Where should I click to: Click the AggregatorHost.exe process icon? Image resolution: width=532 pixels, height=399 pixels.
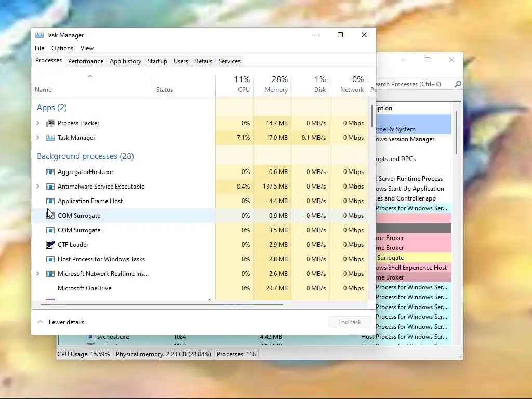point(50,172)
